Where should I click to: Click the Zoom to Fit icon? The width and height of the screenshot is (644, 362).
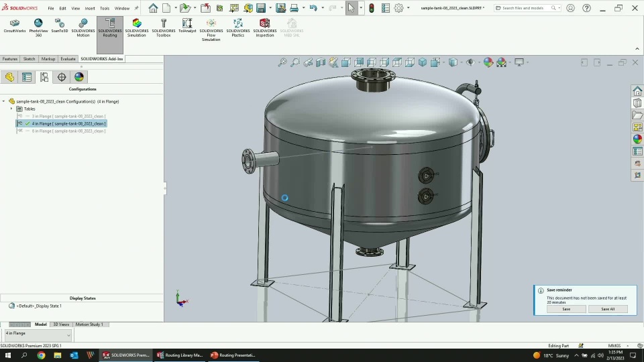pos(283,62)
